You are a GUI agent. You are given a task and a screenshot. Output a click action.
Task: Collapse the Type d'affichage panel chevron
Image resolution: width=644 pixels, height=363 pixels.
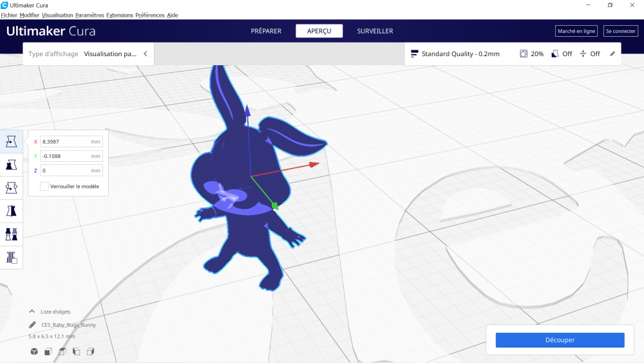146,54
